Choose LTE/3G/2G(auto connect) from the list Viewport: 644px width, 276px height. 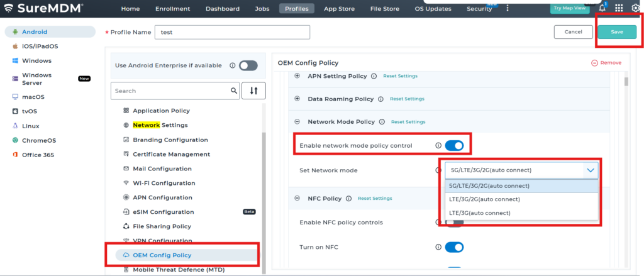tap(521, 199)
